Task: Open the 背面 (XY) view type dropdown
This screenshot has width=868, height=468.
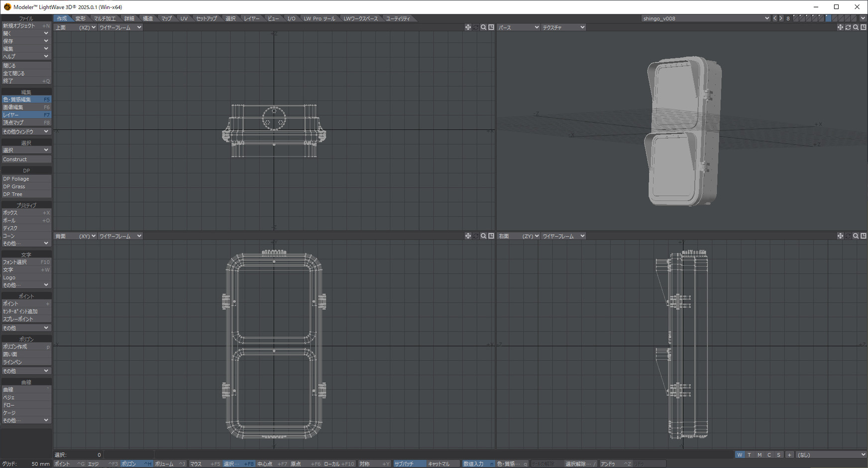Action: coord(75,236)
